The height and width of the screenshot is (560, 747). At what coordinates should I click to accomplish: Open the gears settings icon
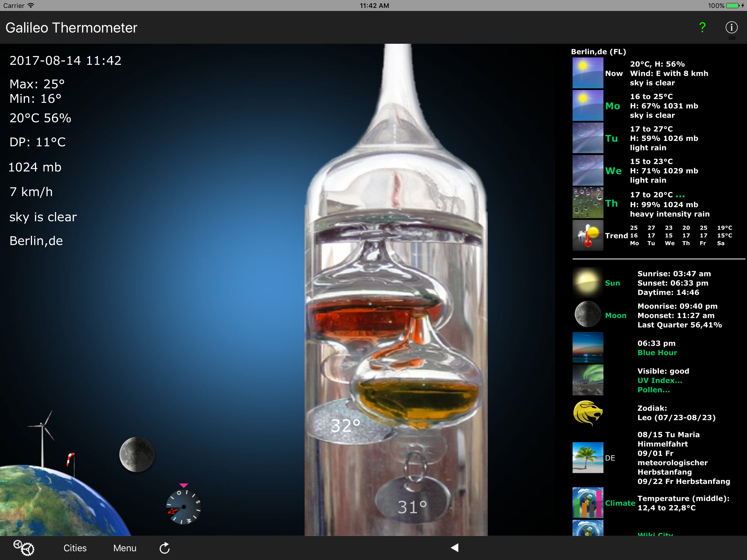(x=24, y=547)
